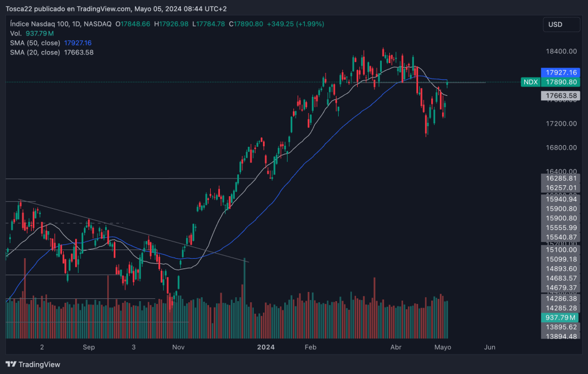Select the 2024 label on time axis
This screenshot has height=374, width=588.
[x=266, y=347]
